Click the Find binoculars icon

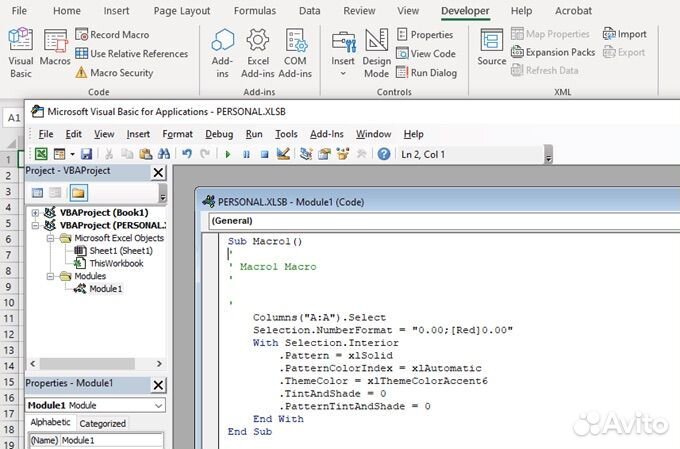(x=163, y=154)
